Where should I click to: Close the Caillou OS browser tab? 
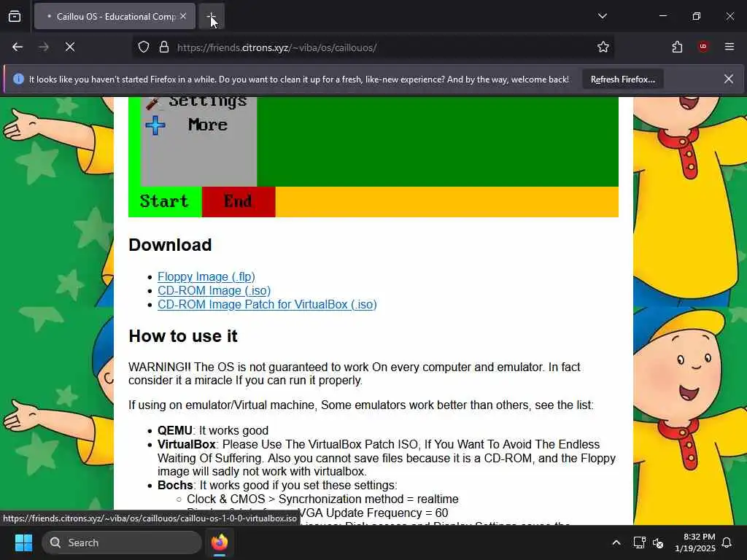pyautogui.click(x=183, y=16)
